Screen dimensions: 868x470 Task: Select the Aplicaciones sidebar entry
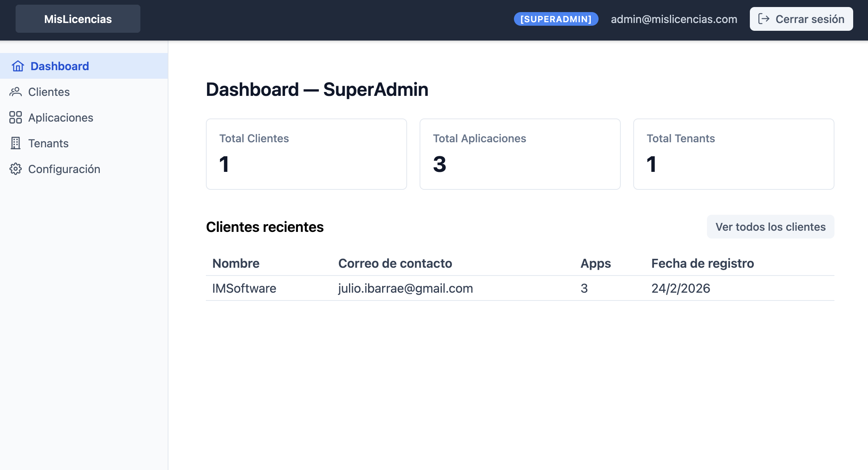61,117
